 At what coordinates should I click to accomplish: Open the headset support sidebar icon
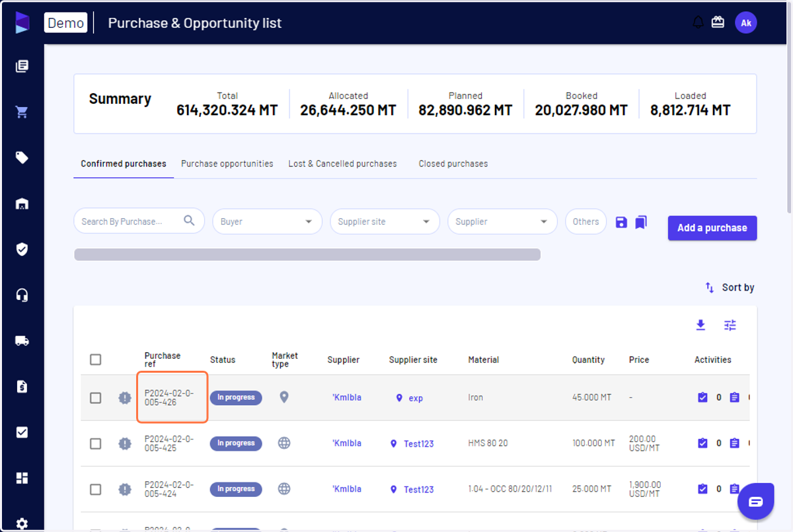(22, 295)
